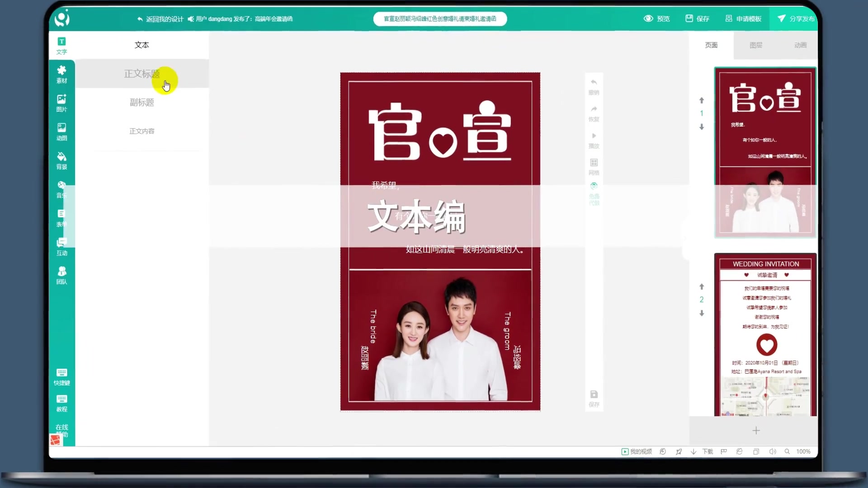Switch to the 页面 pages tab
868x488 pixels.
pos(711,45)
